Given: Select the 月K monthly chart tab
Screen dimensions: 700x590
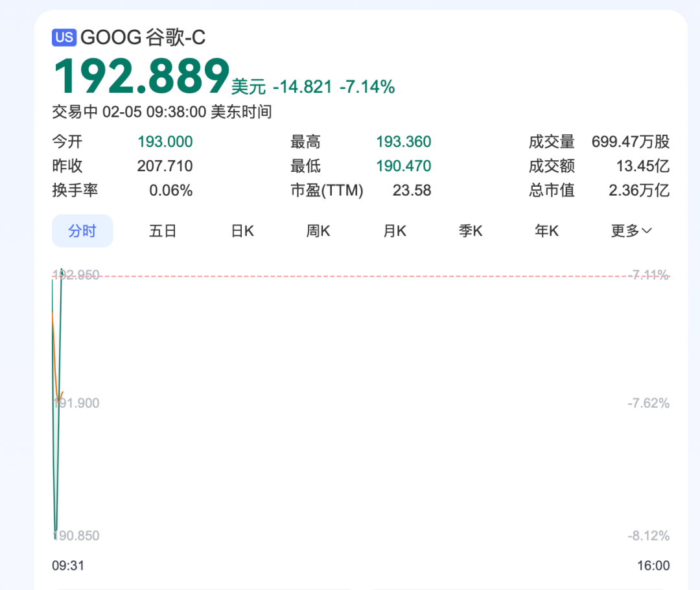Looking at the screenshot, I should point(395,231).
